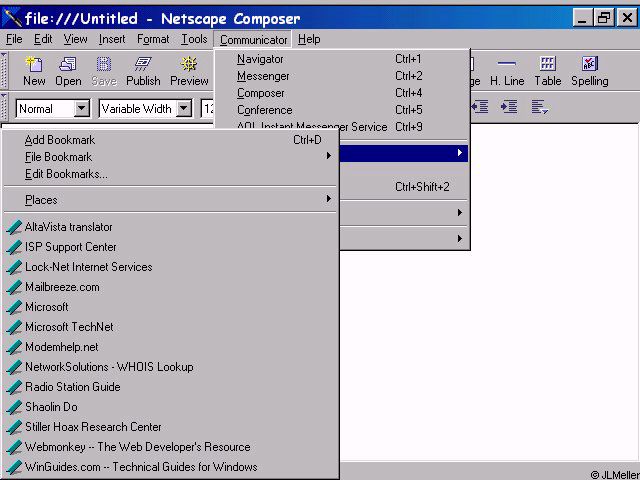The image size is (640, 480).
Task: Open the Tools menu
Action: tap(194, 39)
